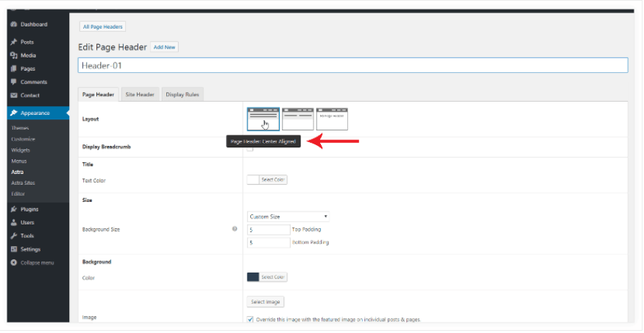Open Customize under Appearance
This screenshot has width=644, height=333.
23,139
